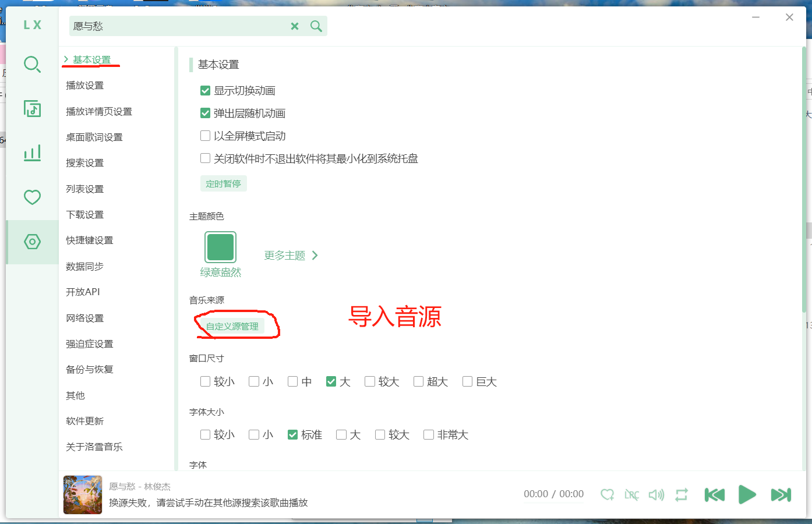Enable minimize to system tray on close
Viewport: 812px width, 524px height.
(205, 158)
